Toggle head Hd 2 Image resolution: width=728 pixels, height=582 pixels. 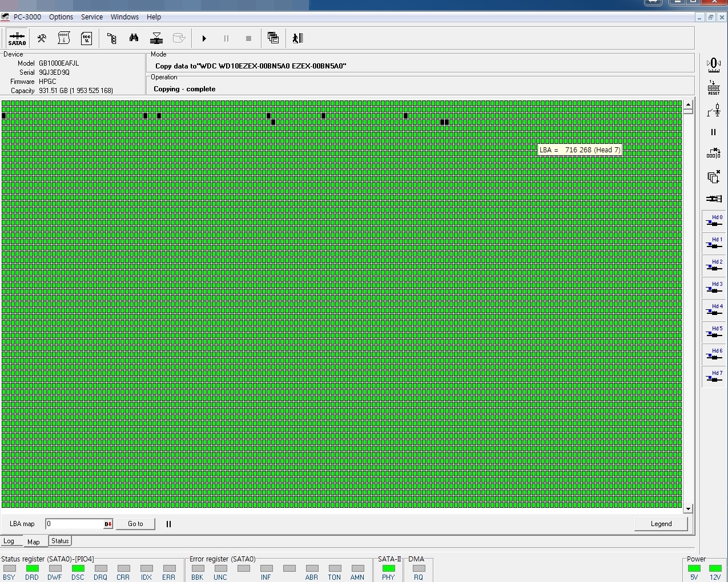714,265
